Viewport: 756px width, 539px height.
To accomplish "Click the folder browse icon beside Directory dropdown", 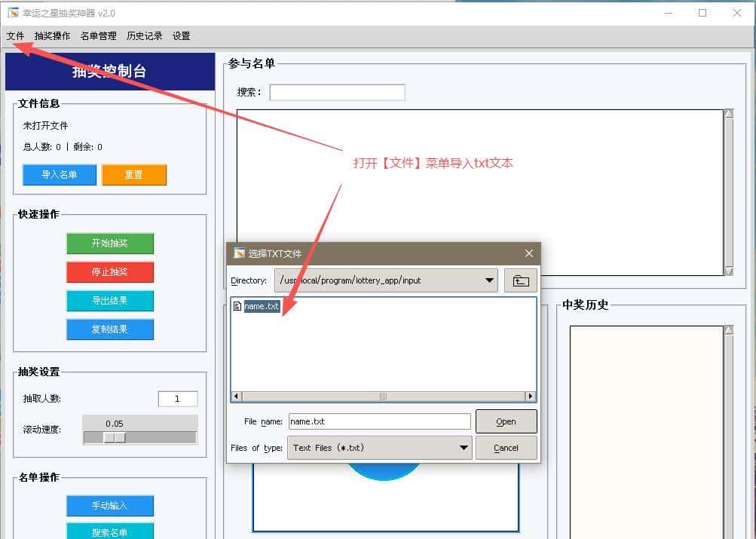I will tap(520, 280).
